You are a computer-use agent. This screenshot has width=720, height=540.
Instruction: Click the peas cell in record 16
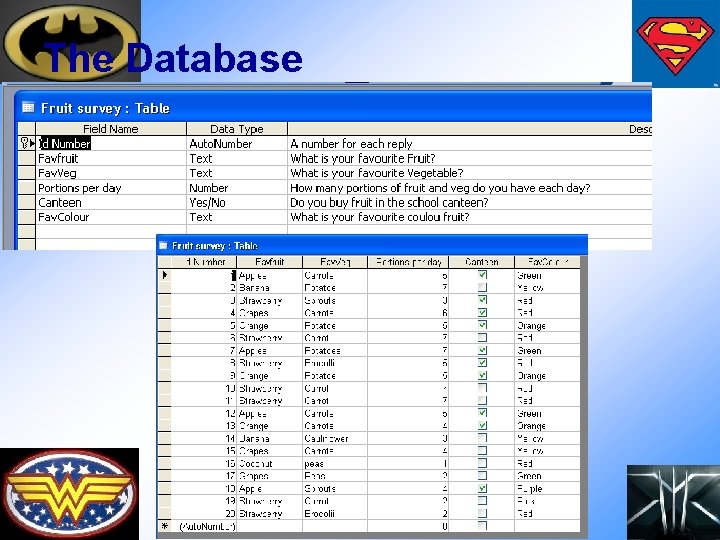(x=335, y=464)
